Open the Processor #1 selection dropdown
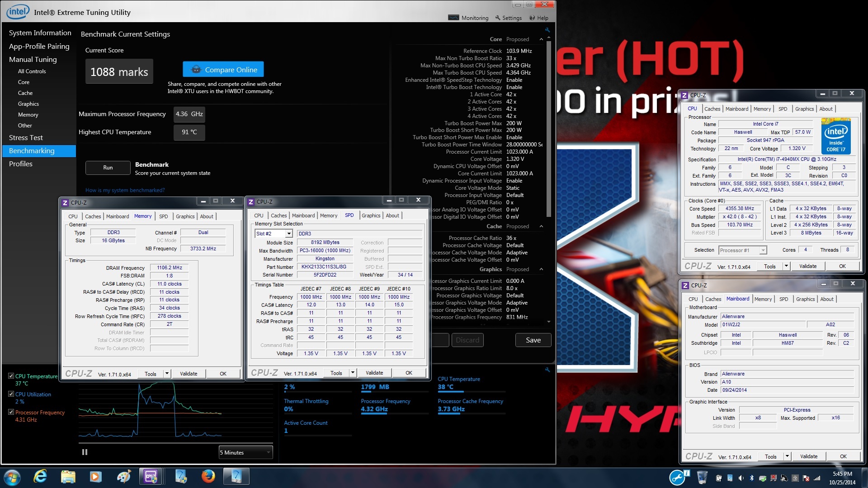 [742, 250]
